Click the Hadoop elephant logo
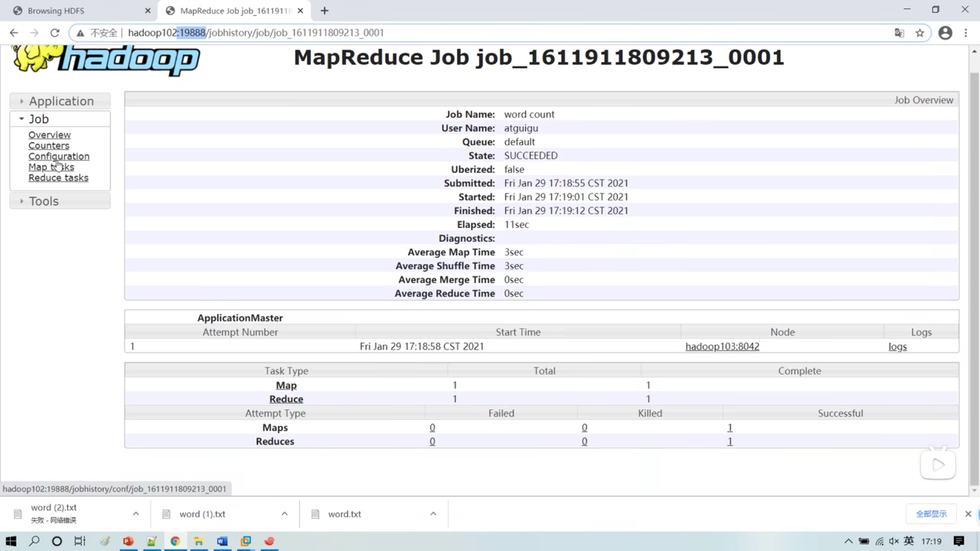The height and width of the screenshot is (551, 980). [106, 60]
